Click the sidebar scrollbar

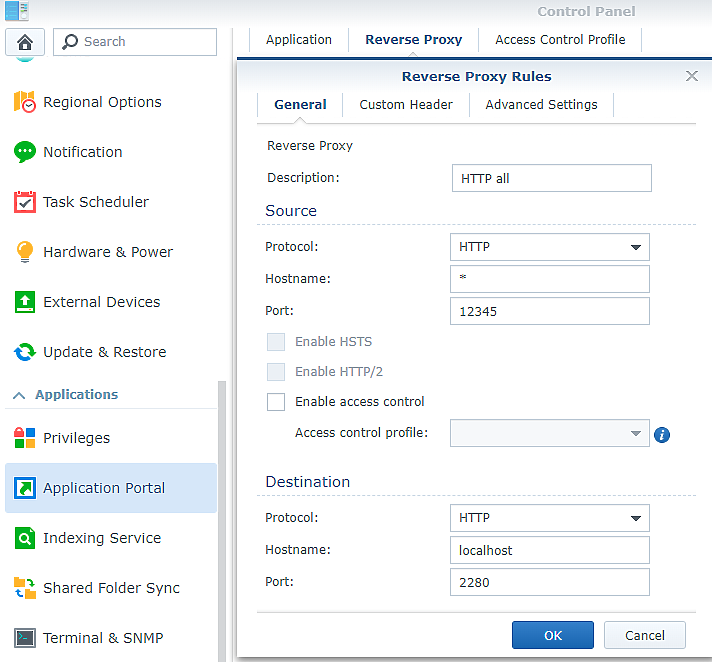222,521
